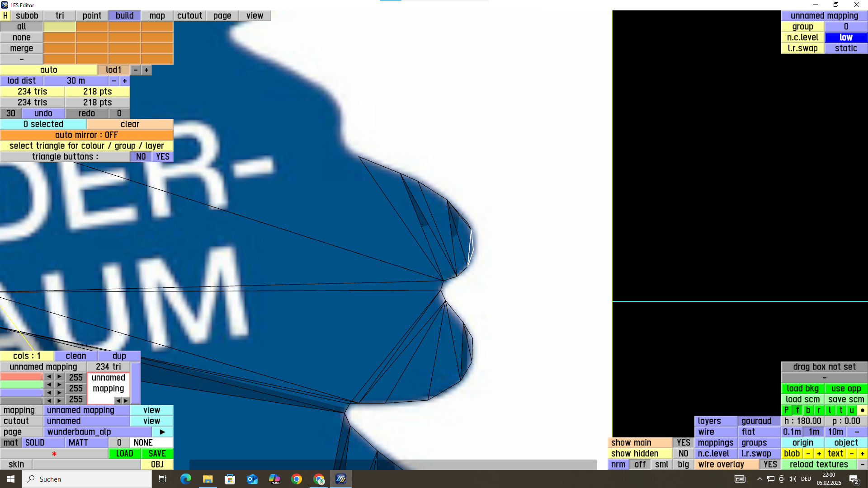Click the NONE material selector field
868x488 pixels.
pyautogui.click(x=151, y=443)
